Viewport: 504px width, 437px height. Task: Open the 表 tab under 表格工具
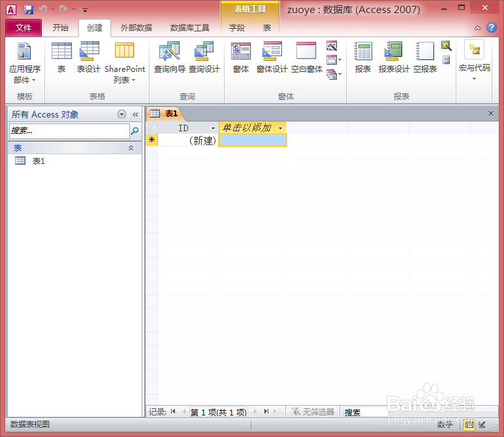pyautogui.click(x=267, y=28)
